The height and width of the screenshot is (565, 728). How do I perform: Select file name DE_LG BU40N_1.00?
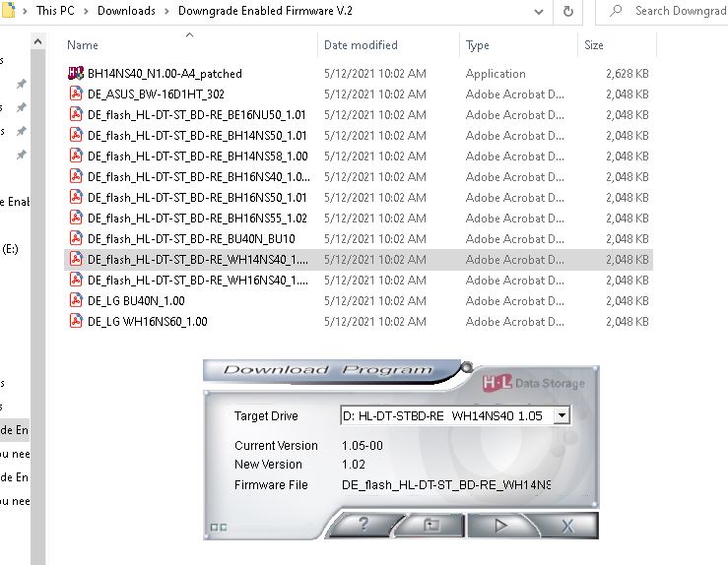click(x=136, y=300)
